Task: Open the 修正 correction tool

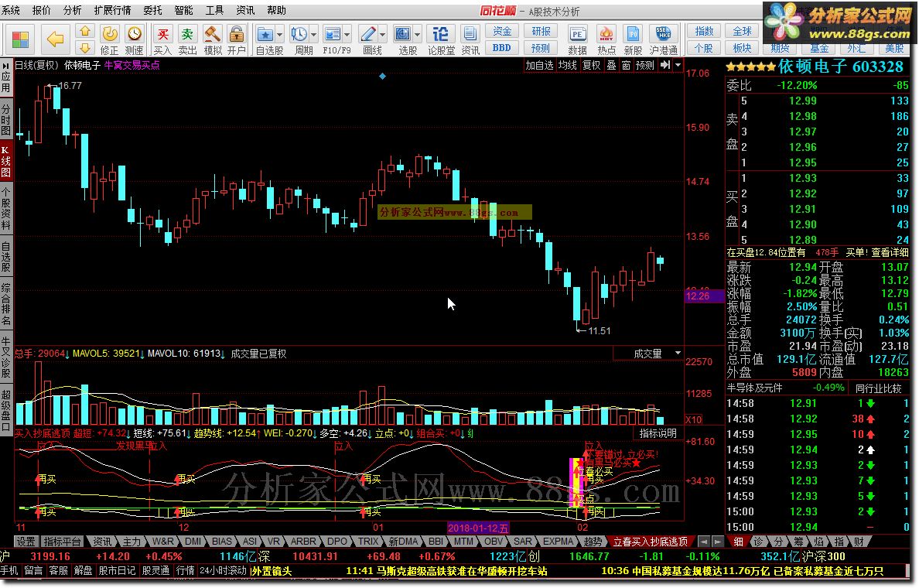Action: point(110,40)
